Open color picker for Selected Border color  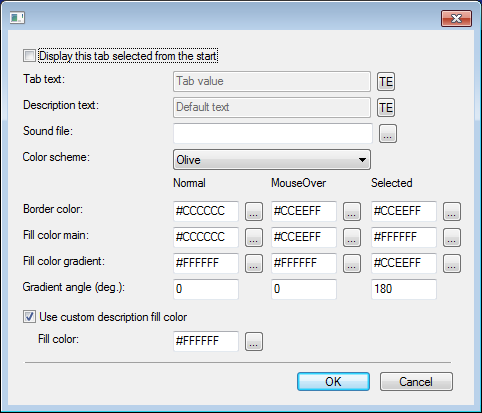[x=452, y=211]
